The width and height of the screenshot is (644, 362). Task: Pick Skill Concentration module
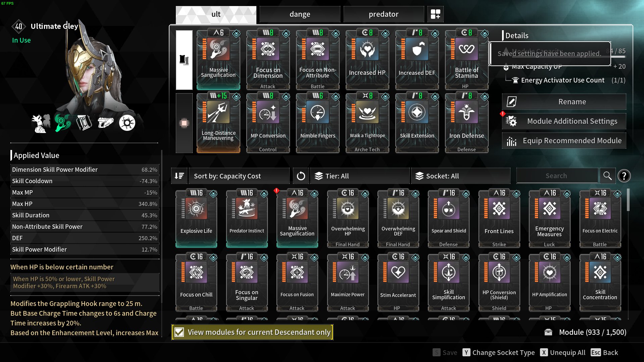point(600,282)
